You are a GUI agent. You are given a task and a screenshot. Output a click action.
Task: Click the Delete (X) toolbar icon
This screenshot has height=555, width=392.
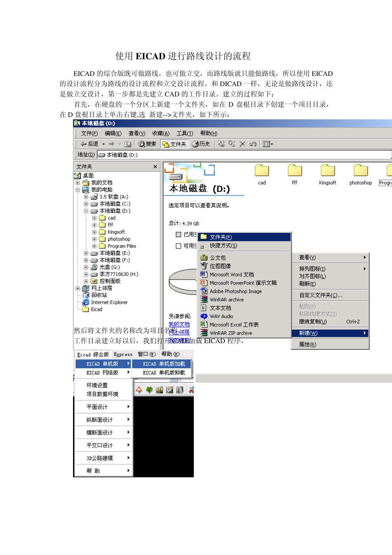point(242,144)
